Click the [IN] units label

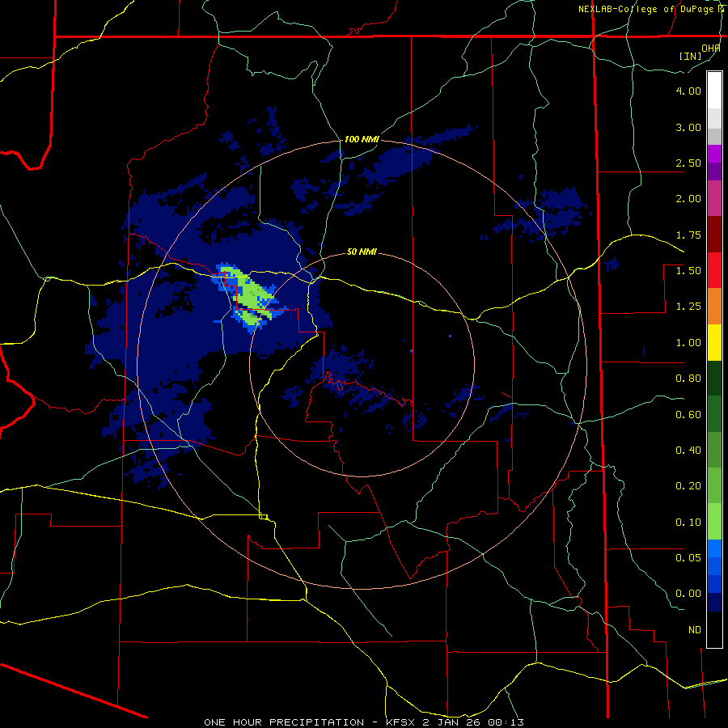coord(690,56)
